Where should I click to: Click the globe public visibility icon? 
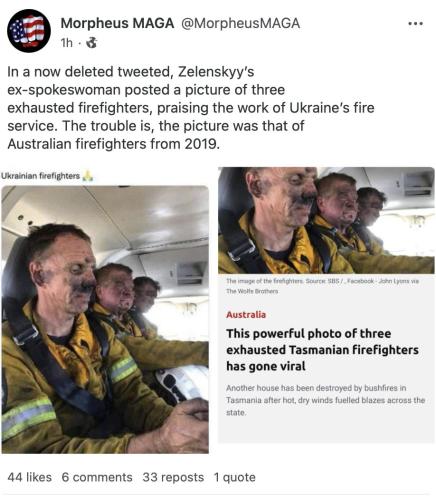click(x=92, y=43)
